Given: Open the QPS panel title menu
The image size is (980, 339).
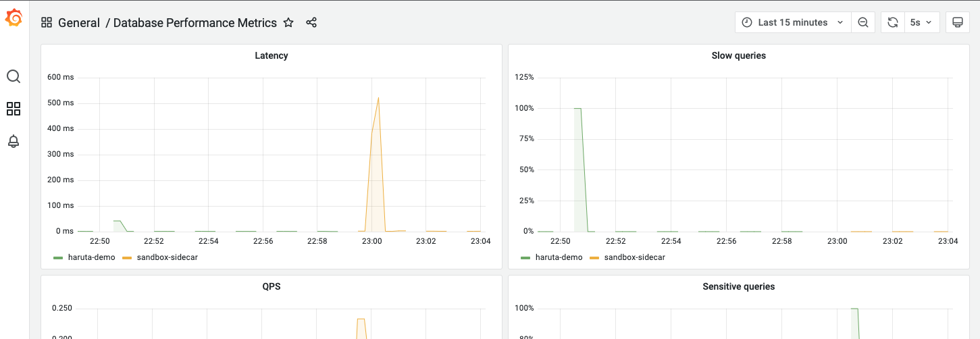Looking at the screenshot, I should [272, 286].
